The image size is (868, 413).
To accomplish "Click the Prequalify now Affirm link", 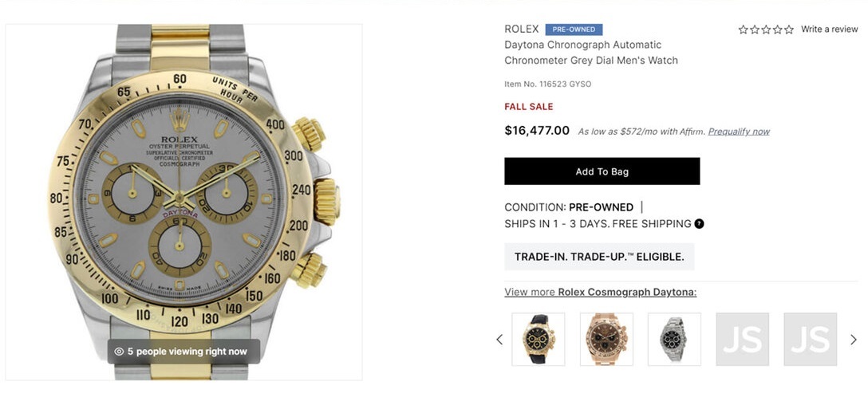I will click(x=739, y=132).
